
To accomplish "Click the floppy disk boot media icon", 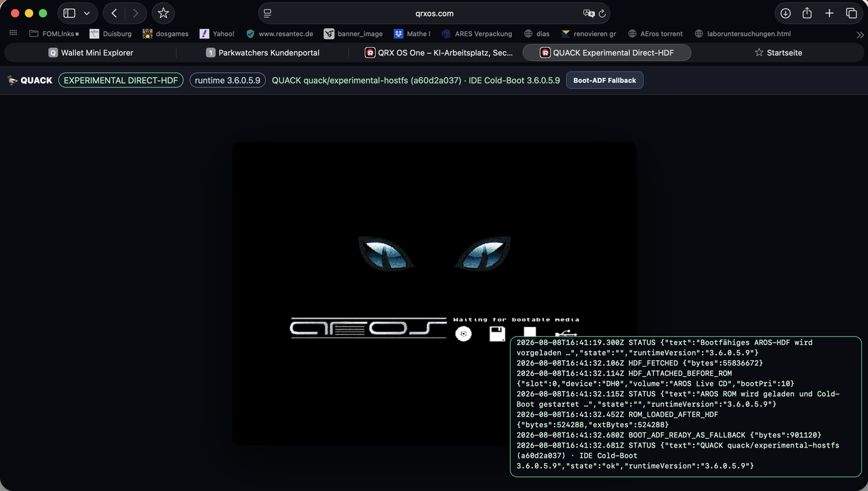I will 497,334.
